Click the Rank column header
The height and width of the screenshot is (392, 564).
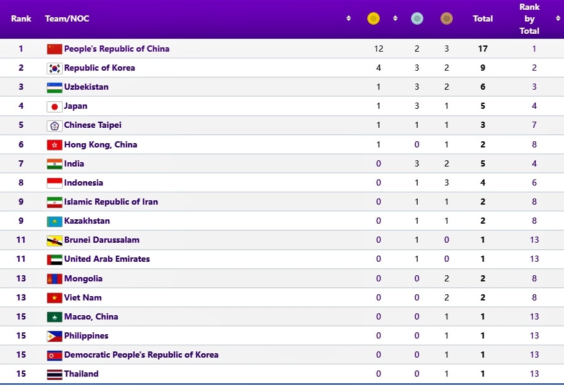(x=21, y=18)
